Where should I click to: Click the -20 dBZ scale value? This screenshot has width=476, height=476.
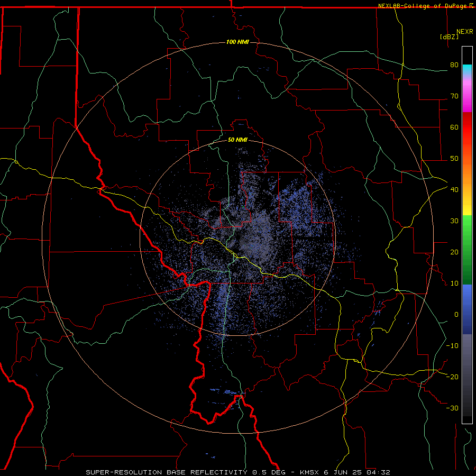click(452, 377)
